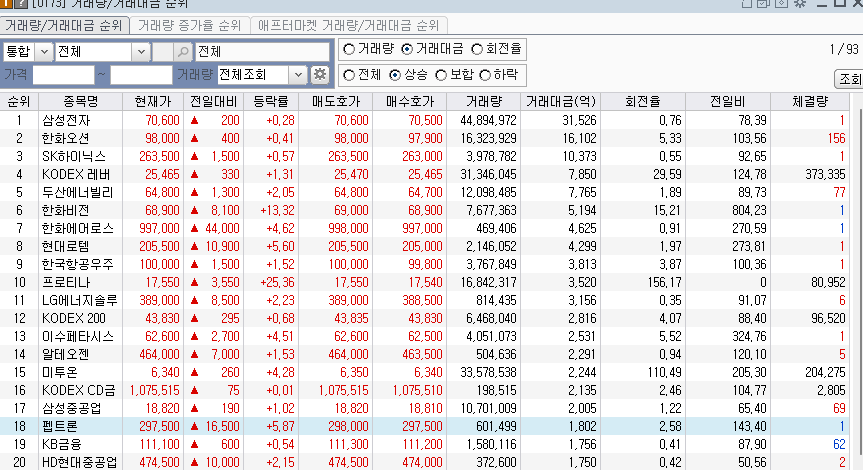This screenshot has height=470, width=863.
Task: Select the 한화비전 stock name
Action: [x=65, y=210]
